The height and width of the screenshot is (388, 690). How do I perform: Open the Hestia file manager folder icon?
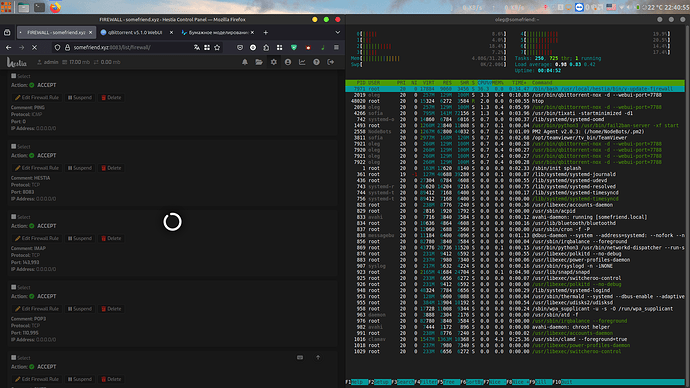(259, 62)
